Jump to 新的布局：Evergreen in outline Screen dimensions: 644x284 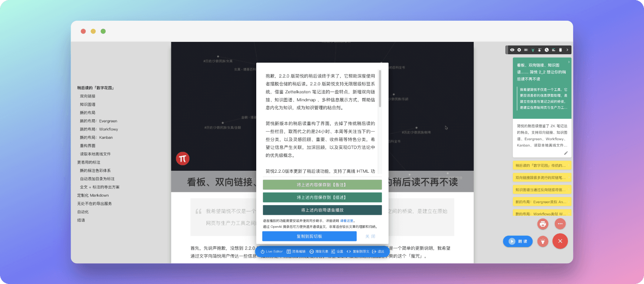[98, 121]
